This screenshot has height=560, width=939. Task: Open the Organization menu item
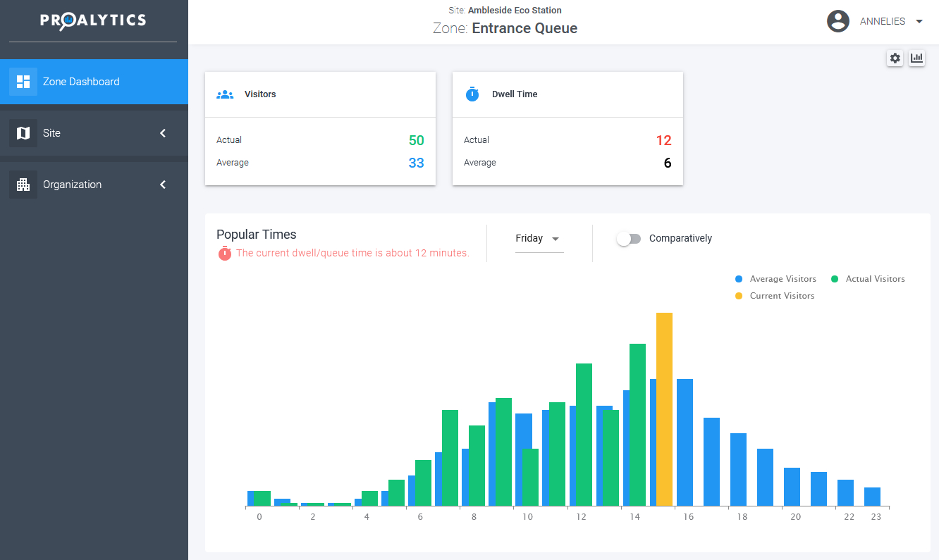pos(94,185)
